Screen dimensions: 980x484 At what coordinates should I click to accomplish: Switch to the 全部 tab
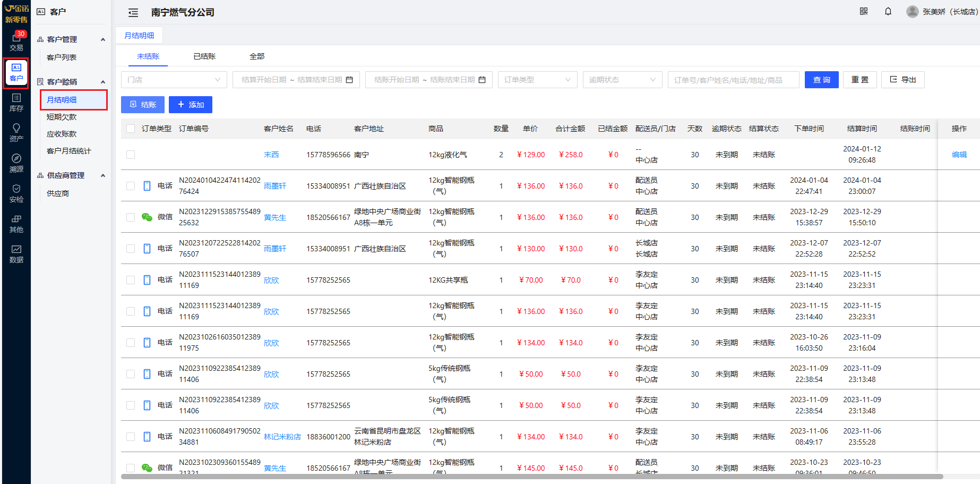pos(257,56)
